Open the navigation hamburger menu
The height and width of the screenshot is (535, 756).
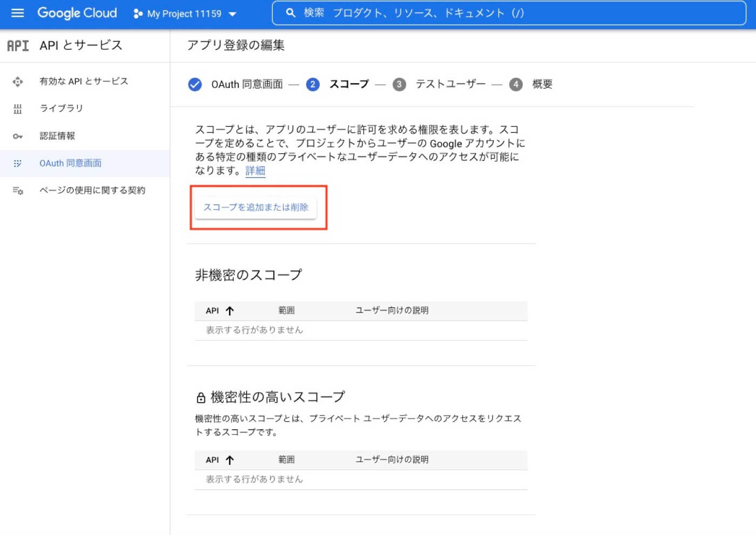tap(18, 13)
